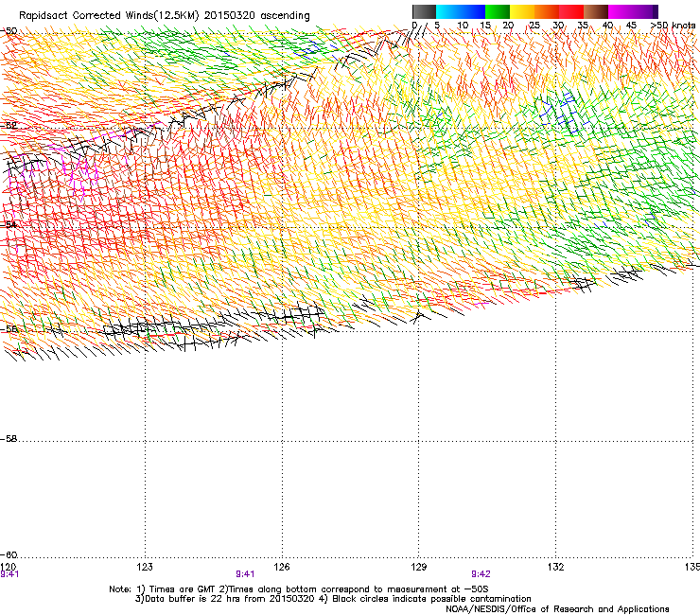The image size is (700, 615).
Task: Click the longitude label '123'
Action: (x=145, y=567)
